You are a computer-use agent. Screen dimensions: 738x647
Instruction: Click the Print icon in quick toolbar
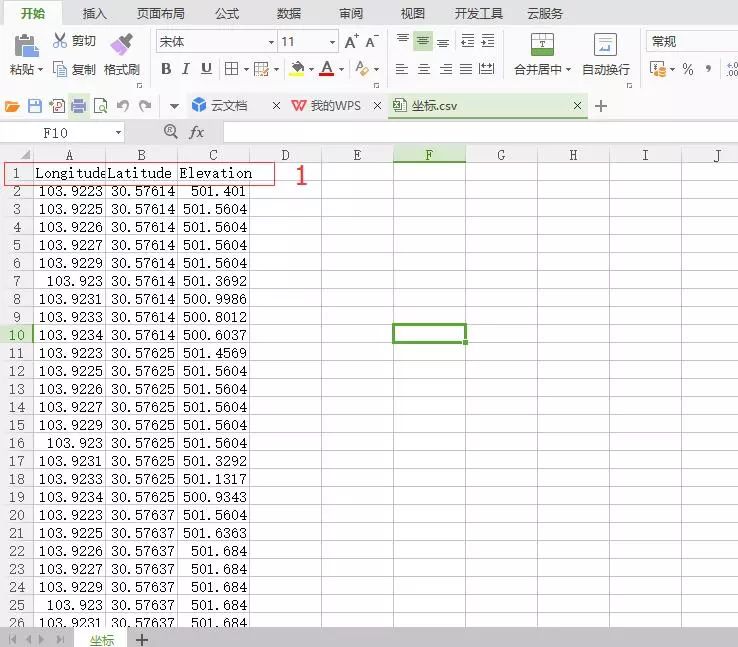click(79, 106)
